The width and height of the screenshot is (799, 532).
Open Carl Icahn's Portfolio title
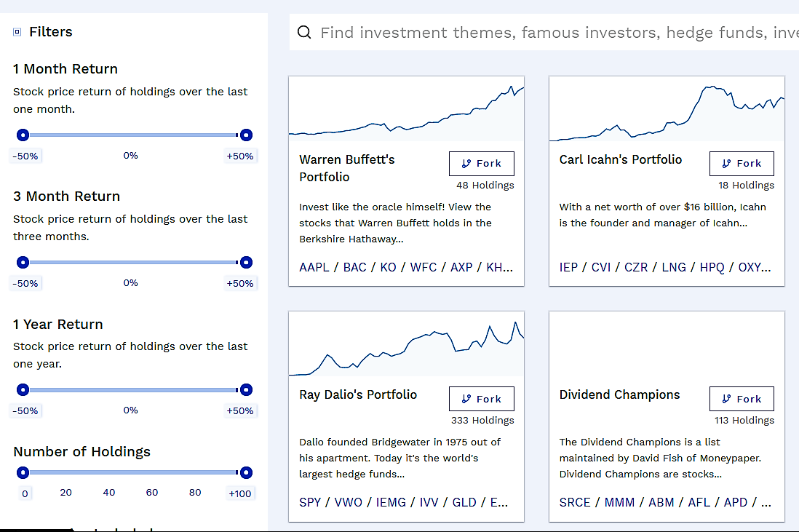[620, 159]
